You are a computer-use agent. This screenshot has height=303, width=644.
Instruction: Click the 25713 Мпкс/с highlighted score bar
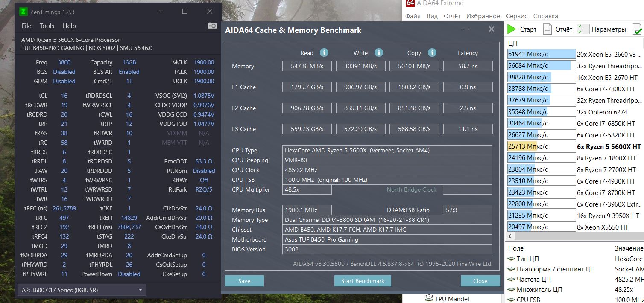pos(542,146)
